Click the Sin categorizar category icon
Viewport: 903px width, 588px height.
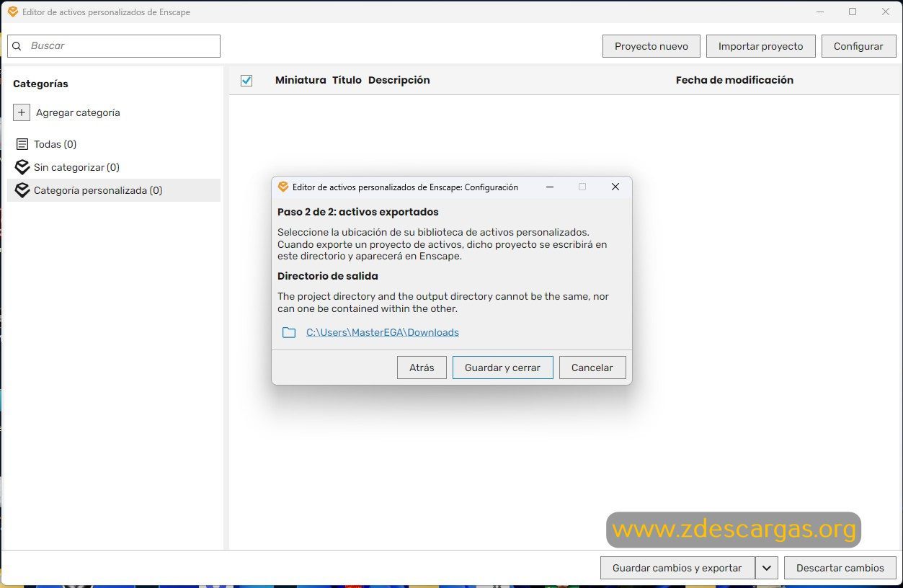22,167
